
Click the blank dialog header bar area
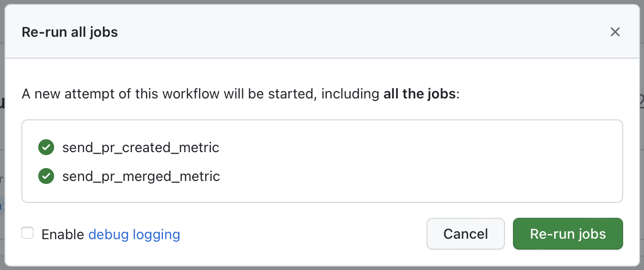(348, 32)
